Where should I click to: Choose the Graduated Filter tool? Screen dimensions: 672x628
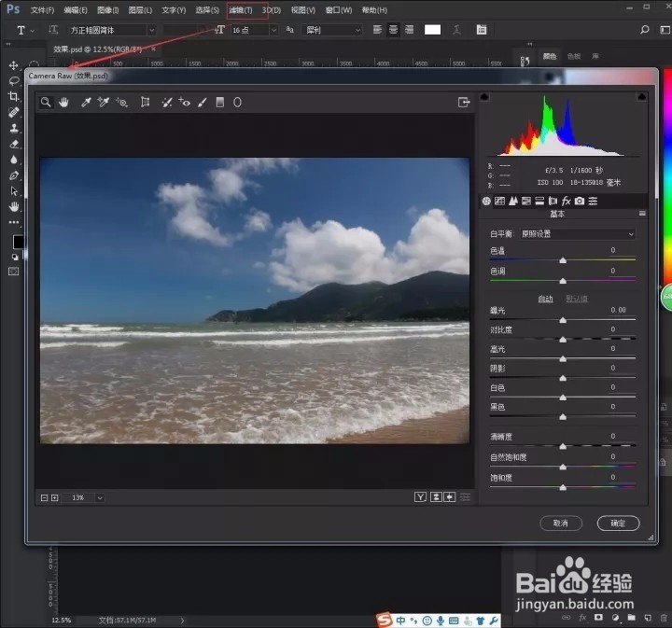[x=220, y=103]
